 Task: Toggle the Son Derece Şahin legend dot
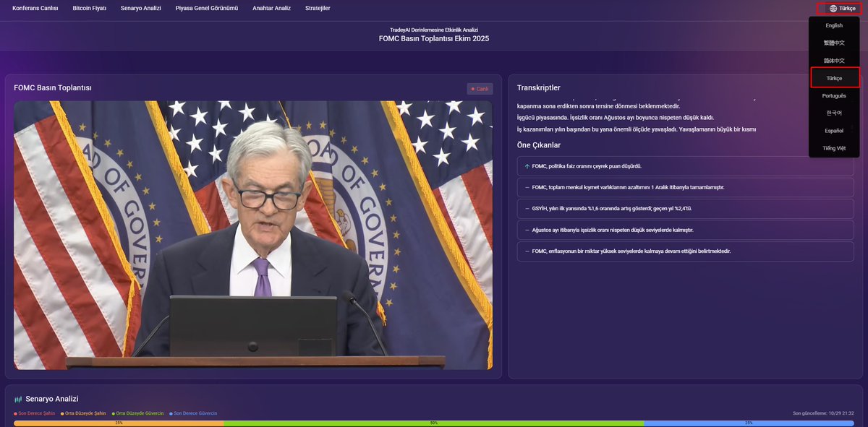click(x=16, y=413)
